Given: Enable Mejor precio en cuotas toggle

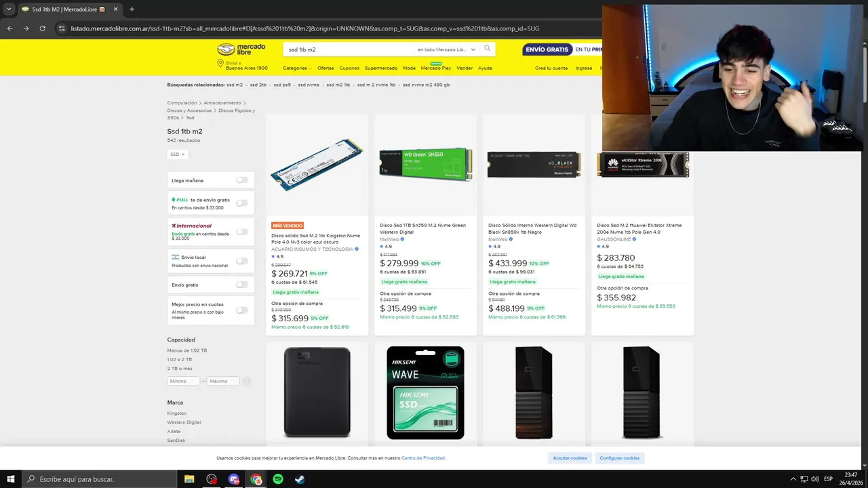Looking at the screenshot, I should (241, 310).
